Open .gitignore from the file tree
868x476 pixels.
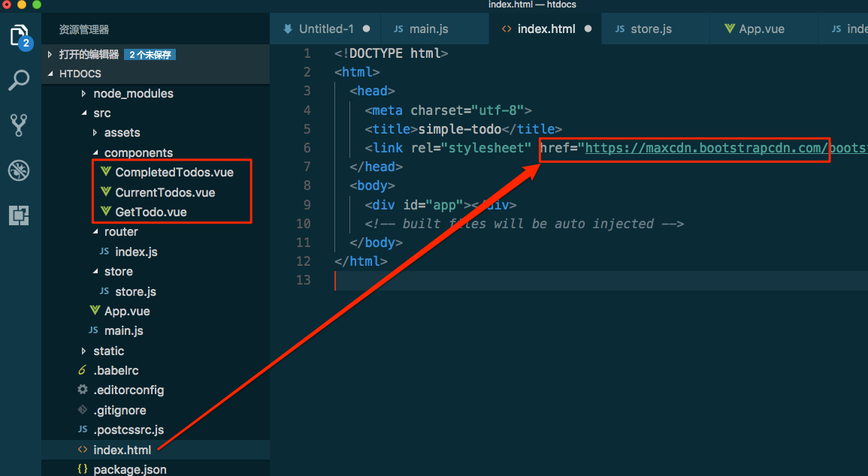(119, 410)
